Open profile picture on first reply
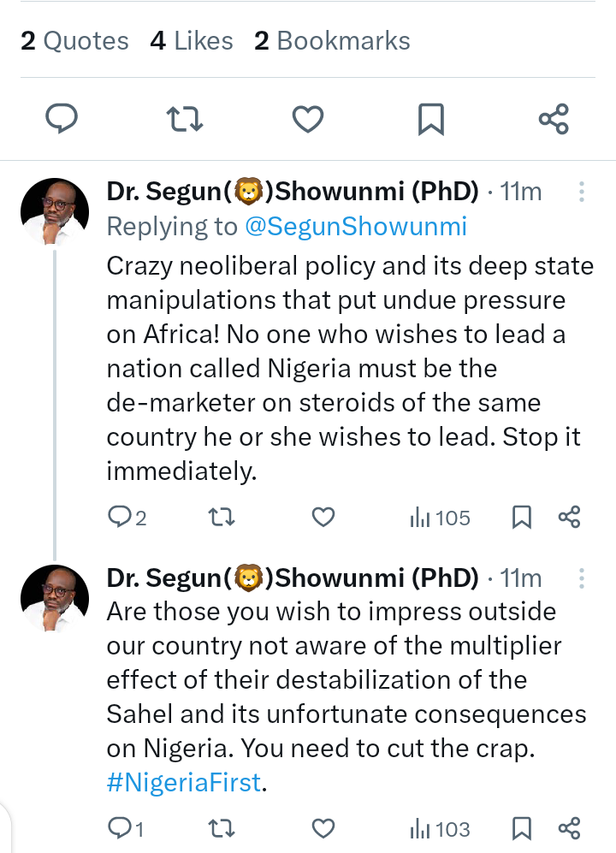The width and height of the screenshot is (616, 853). (x=55, y=211)
